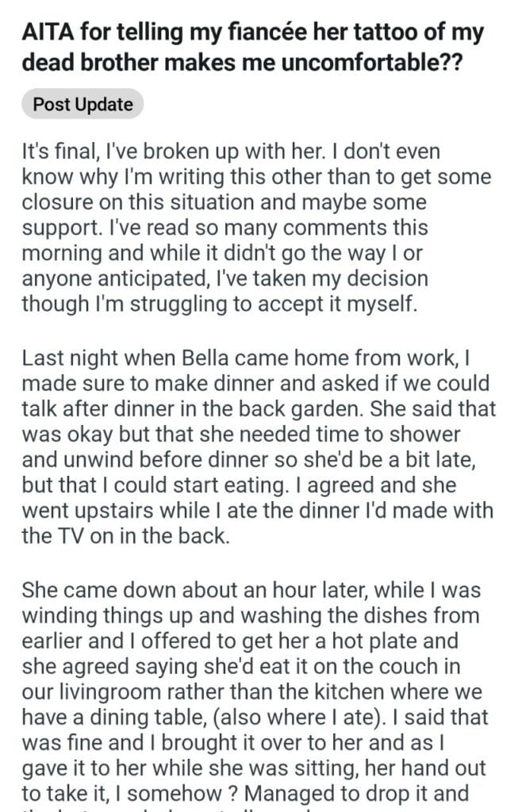Click the paragraph starting "She came down"
The width and height of the screenshot is (518, 812).
point(258,693)
